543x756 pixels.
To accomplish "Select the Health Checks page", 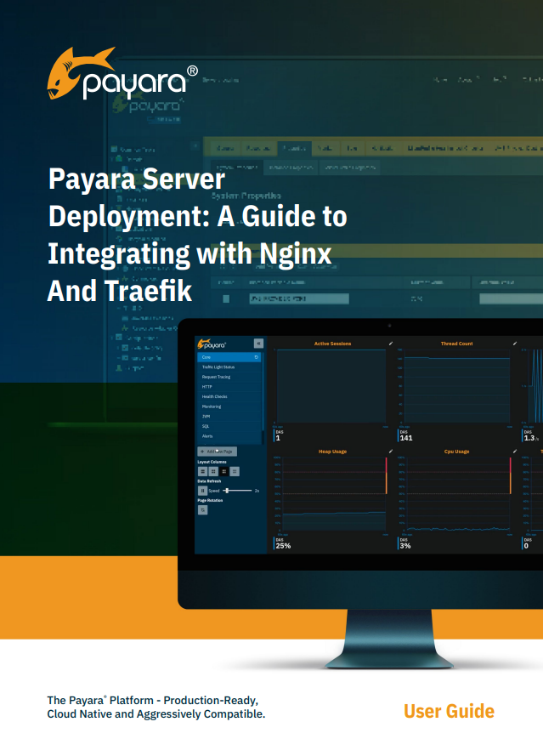I will 214,397.
